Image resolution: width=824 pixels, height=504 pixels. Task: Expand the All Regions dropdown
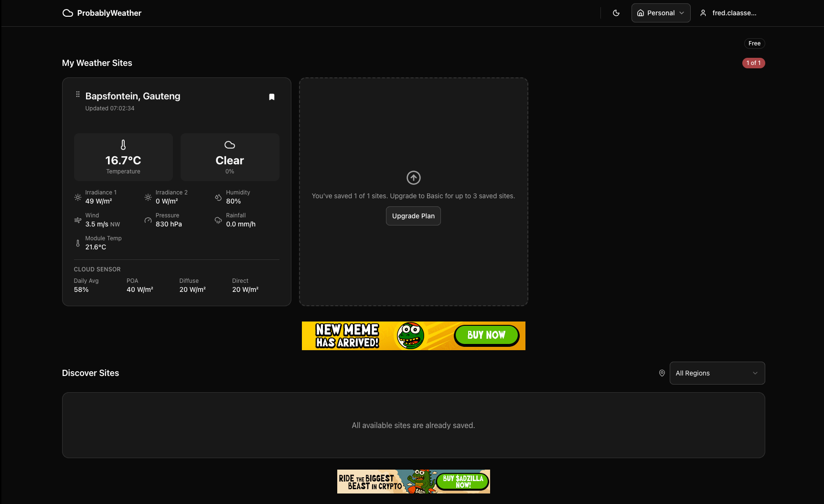click(x=717, y=373)
